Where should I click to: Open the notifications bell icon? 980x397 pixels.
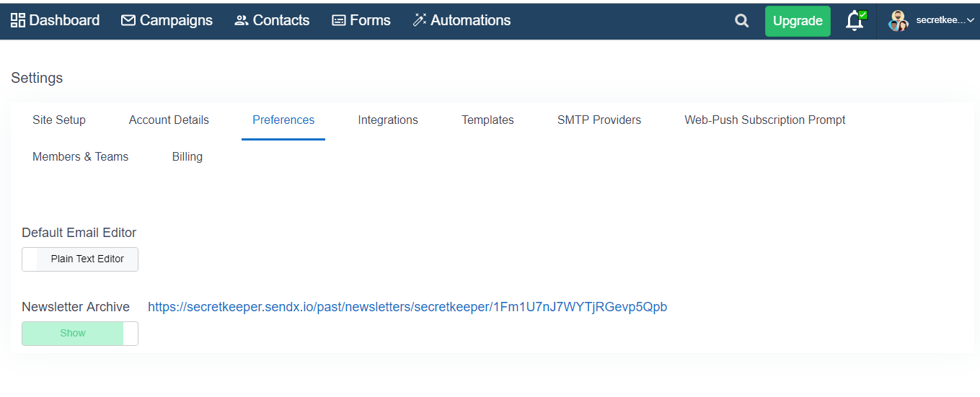[x=855, y=20]
